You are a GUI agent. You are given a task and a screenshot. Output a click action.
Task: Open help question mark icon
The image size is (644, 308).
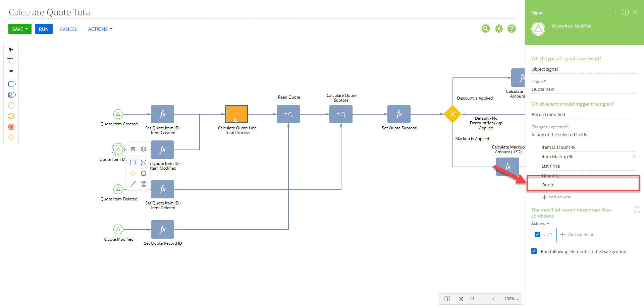512,29
